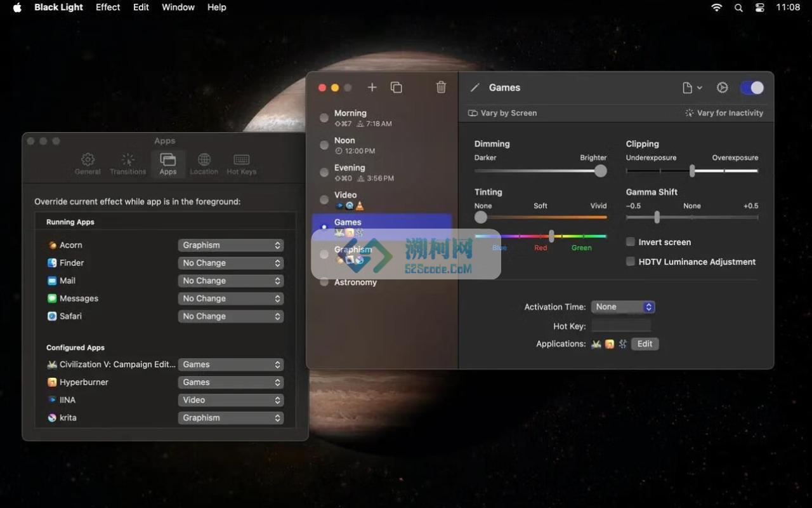812x508 pixels.
Task: Activate the Astronomy effect radio button
Action: pyautogui.click(x=324, y=282)
